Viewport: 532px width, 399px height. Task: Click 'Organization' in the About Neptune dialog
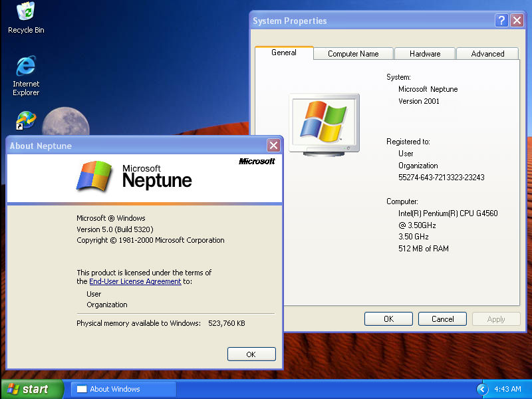(107, 305)
